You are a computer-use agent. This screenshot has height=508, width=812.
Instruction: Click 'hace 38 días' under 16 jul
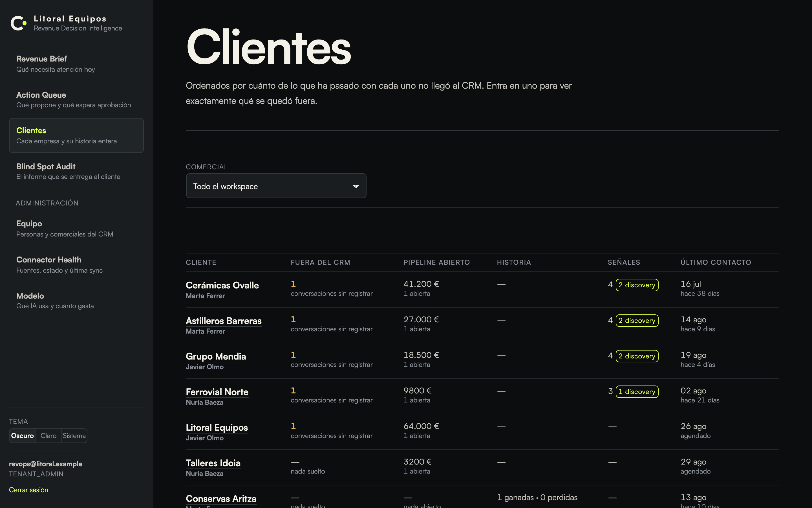[700, 294]
